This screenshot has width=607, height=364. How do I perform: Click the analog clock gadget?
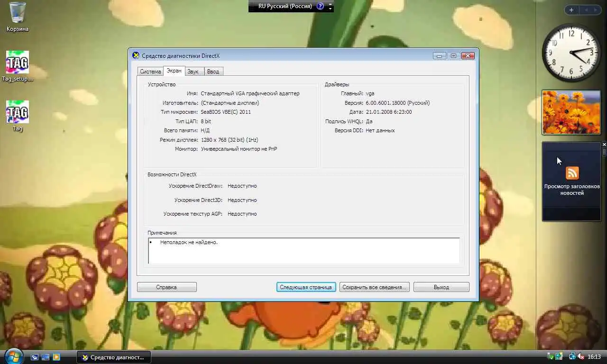click(571, 52)
